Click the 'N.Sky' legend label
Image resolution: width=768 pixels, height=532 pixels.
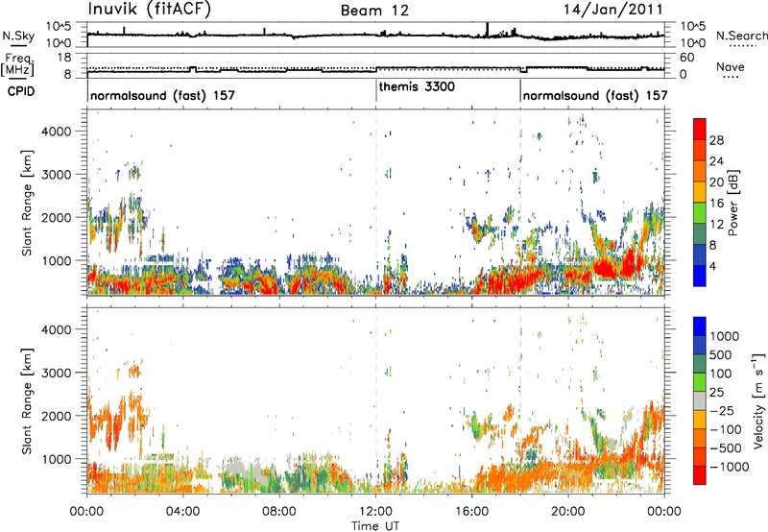coord(18,36)
